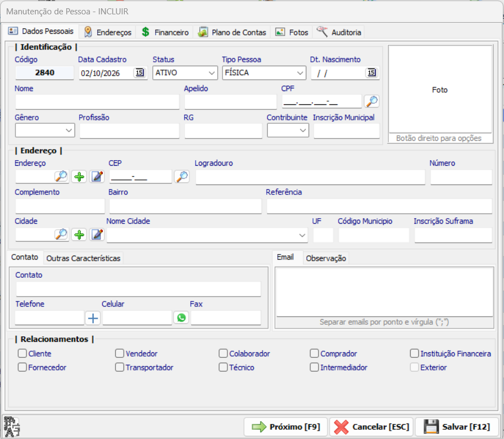This screenshot has height=439, width=504.
Task: Click into the Nome text field
Action: tap(97, 102)
